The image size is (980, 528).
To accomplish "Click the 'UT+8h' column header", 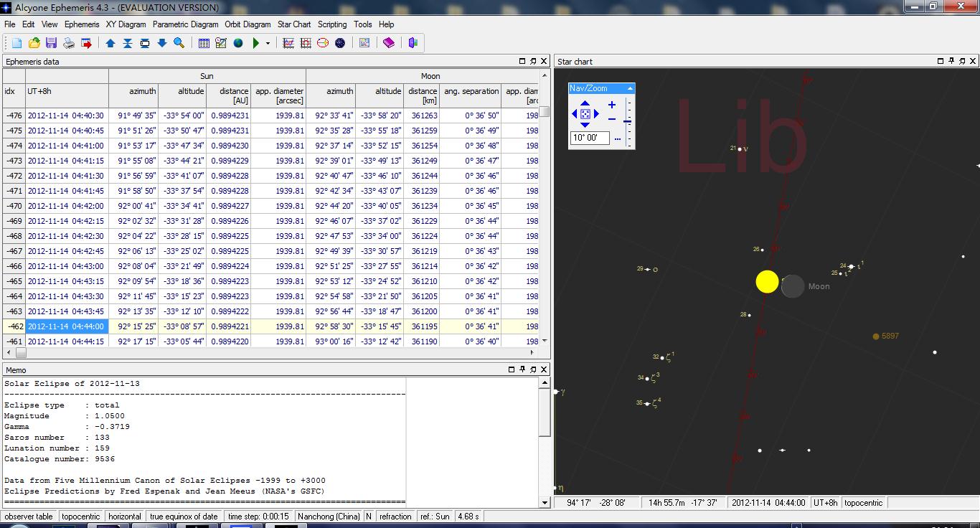I will [67, 91].
